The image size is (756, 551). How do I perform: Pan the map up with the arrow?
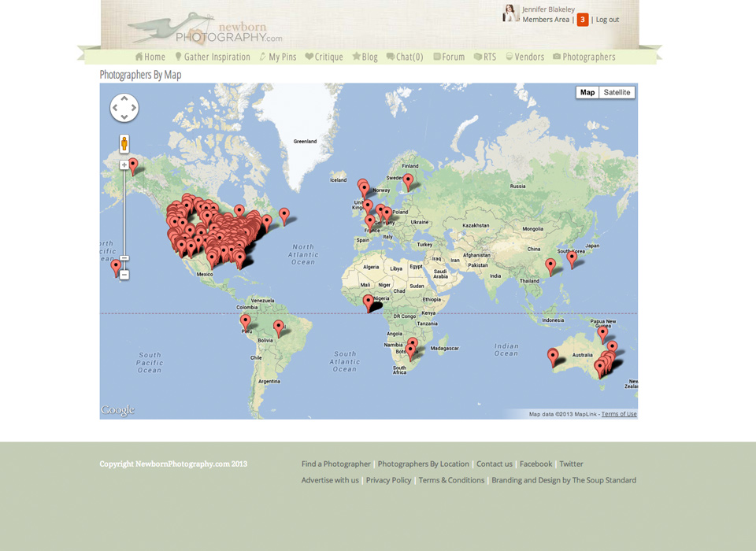pyautogui.click(x=124, y=98)
